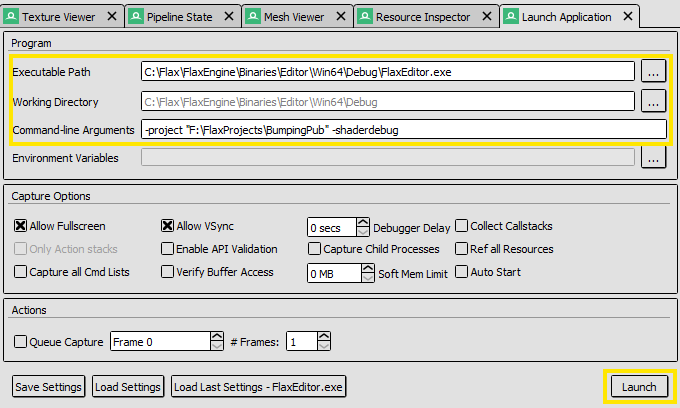Increase the Queue Capture frame number
Image resolution: width=680 pixels, height=408 pixels.
pos(217,336)
